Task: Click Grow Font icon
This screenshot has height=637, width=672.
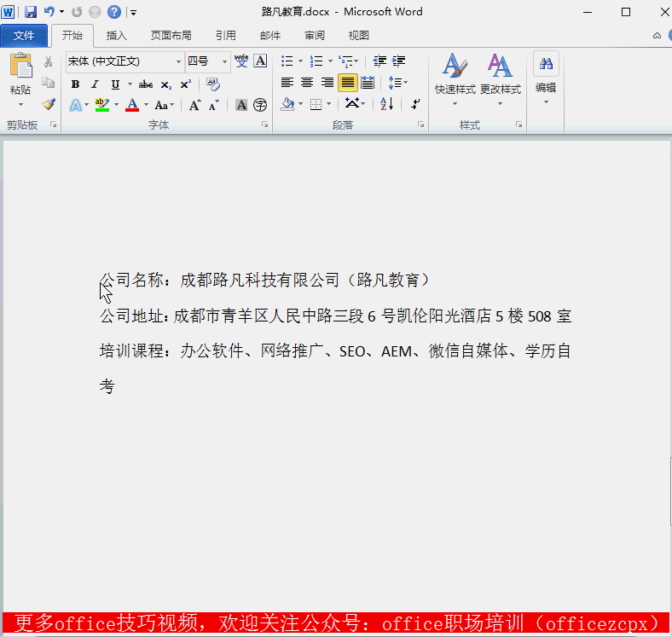Action: pos(194,105)
